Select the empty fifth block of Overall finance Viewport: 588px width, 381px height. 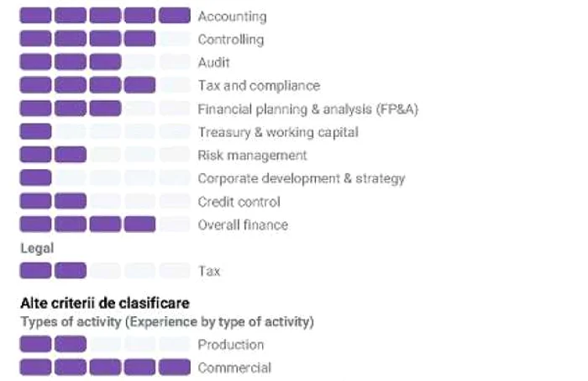tap(175, 224)
